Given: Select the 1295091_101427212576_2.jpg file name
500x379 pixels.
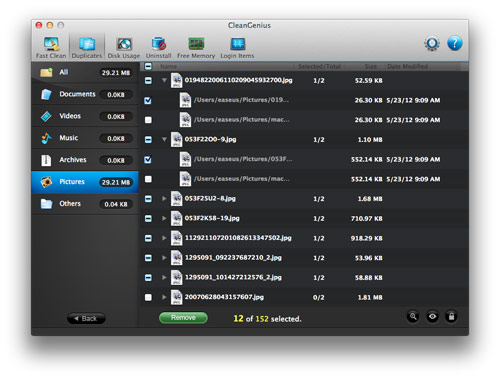Looking at the screenshot, I should pyautogui.click(x=233, y=277).
